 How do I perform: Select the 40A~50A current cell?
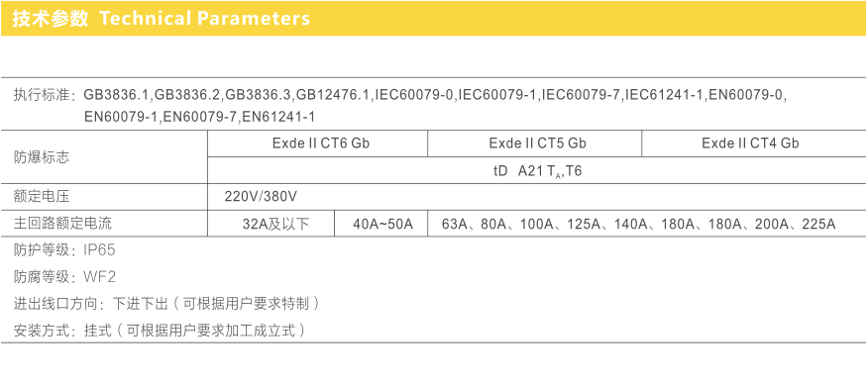[x=380, y=225]
